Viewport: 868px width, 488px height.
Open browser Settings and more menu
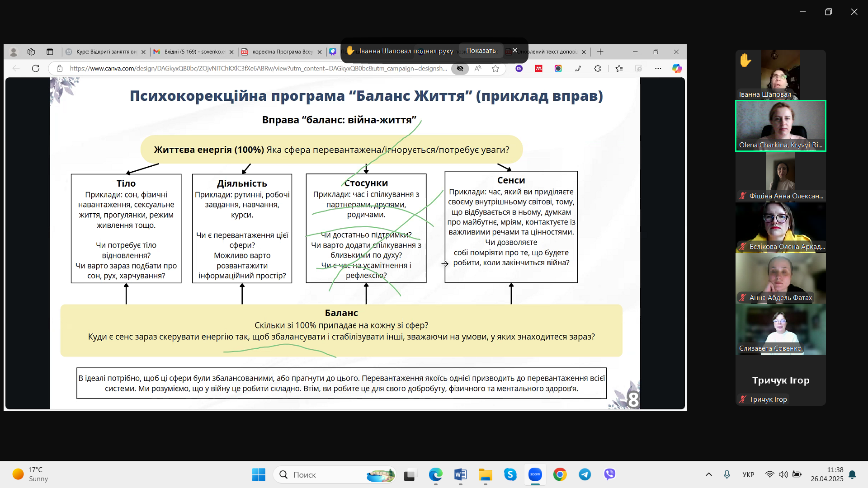[658, 68]
